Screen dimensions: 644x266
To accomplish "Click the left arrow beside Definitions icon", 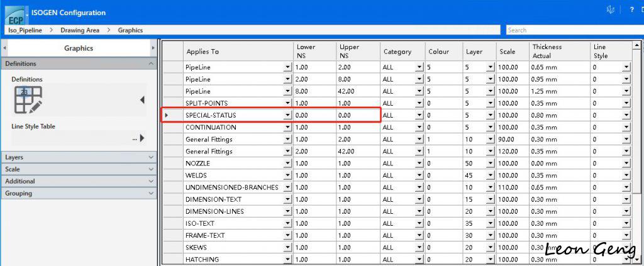I will (x=142, y=100).
